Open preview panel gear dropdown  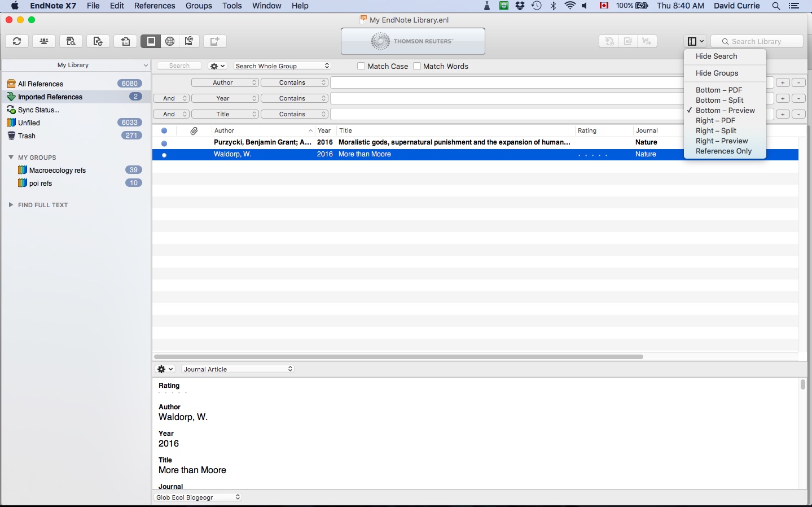point(165,369)
